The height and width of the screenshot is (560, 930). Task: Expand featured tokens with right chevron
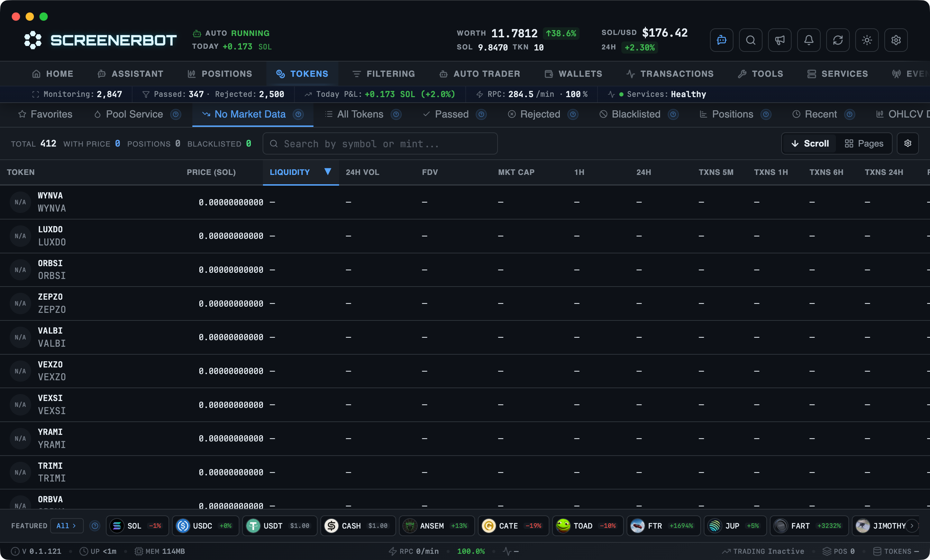[912, 526]
